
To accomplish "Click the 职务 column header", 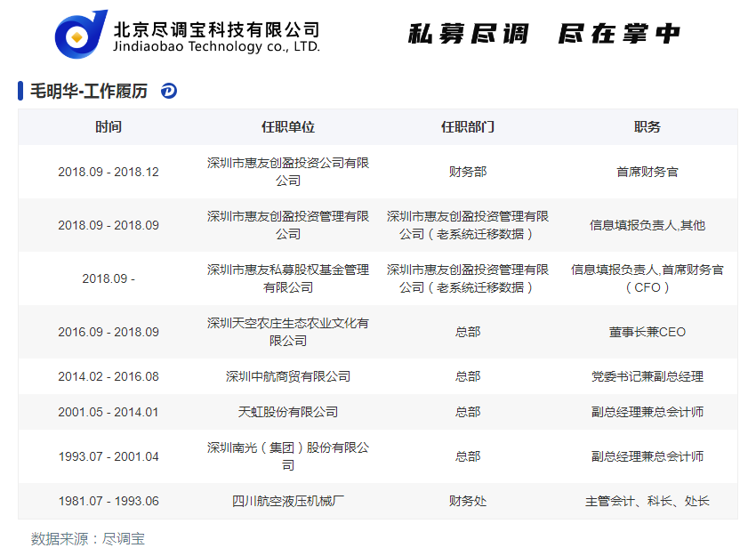I will [647, 127].
